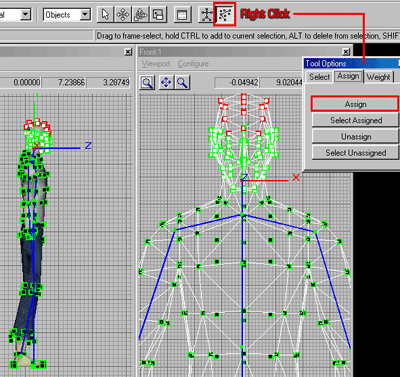This screenshot has height=377, width=400.
Task: Switch to the Weight tab
Action: tap(379, 77)
